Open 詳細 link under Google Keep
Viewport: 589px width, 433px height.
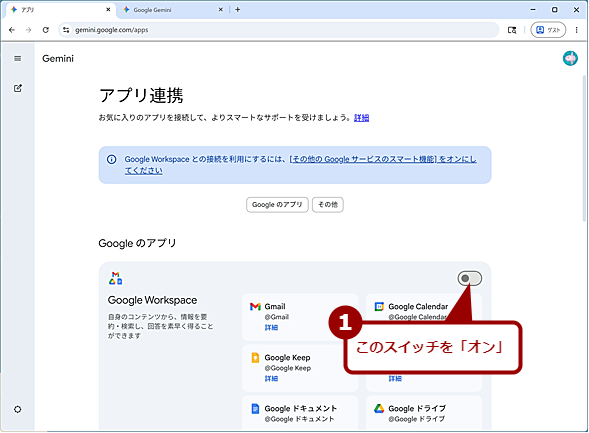[271, 379]
